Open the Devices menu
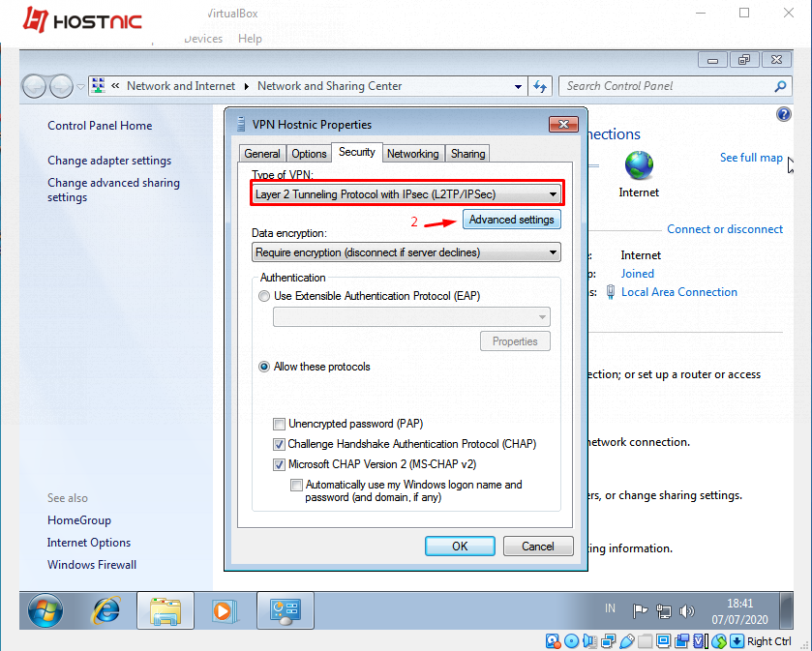The height and width of the screenshot is (651, 812). point(203,39)
